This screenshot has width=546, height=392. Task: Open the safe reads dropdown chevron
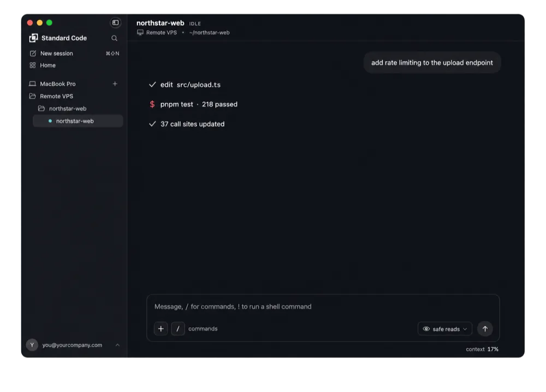[x=465, y=329]
